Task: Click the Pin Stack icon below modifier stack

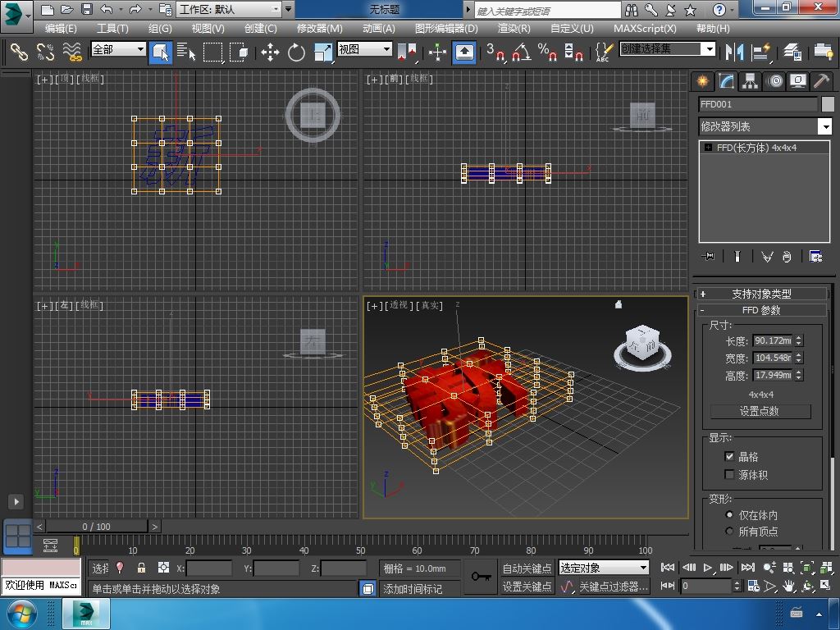Action: [709, 257]
